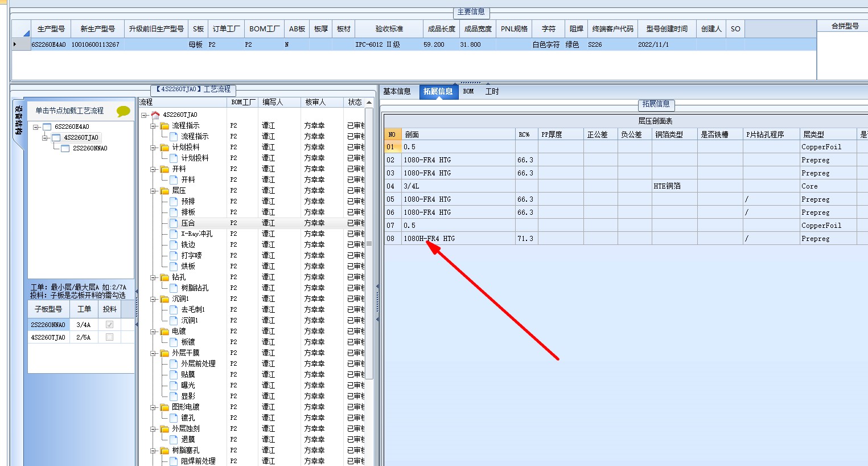The image size is (868, 466).
Task: Switch to the 拓展信息 tab
Action: (438, 92)
